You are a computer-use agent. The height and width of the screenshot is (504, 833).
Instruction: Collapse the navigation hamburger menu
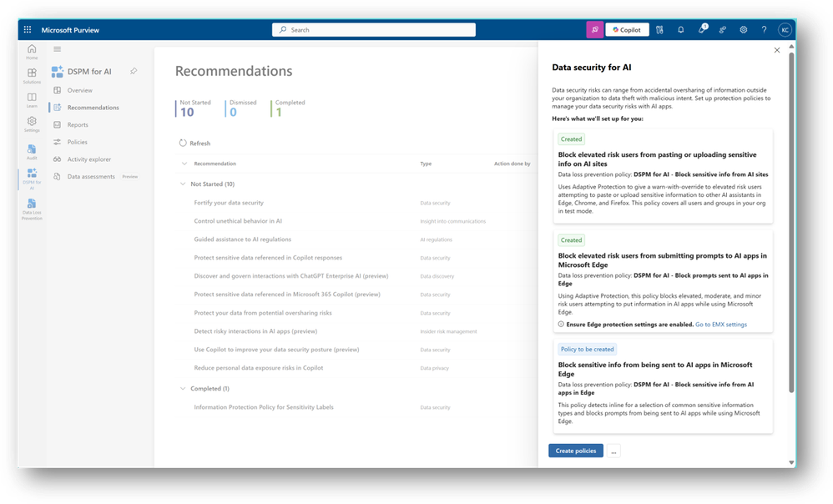click(x=58, y=49)
